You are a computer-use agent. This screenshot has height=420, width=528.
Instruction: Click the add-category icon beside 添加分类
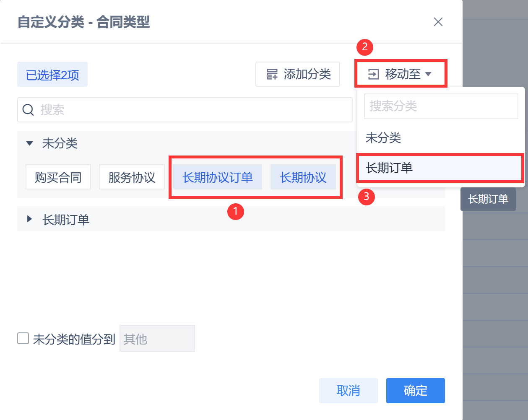click(272, 74)
